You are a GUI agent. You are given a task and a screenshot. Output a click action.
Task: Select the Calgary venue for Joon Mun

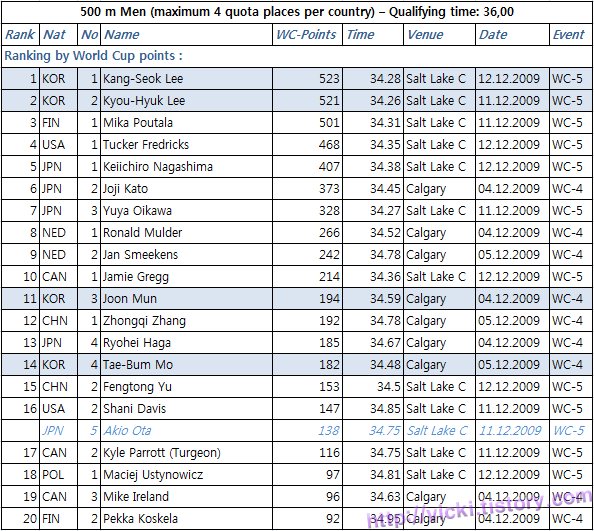(426, 299)
